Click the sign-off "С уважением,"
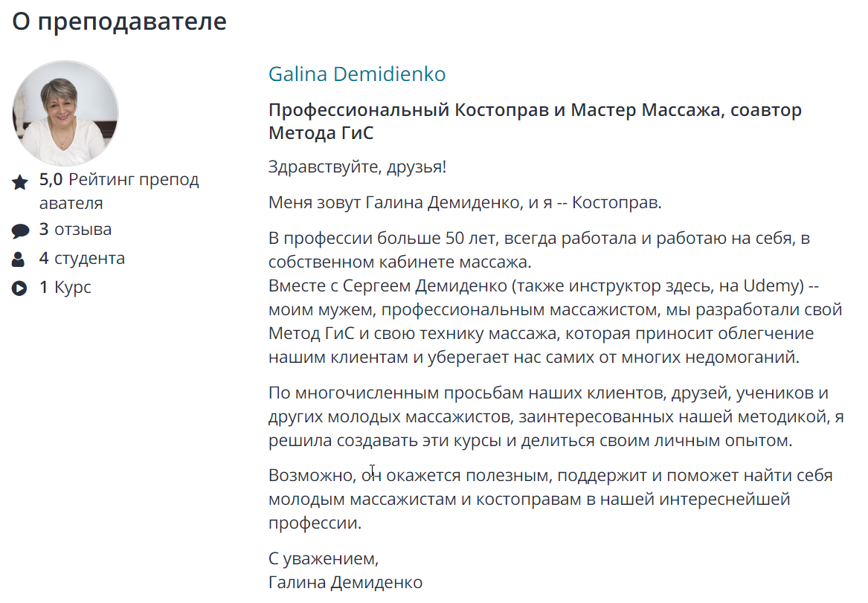 coord(324,558)
